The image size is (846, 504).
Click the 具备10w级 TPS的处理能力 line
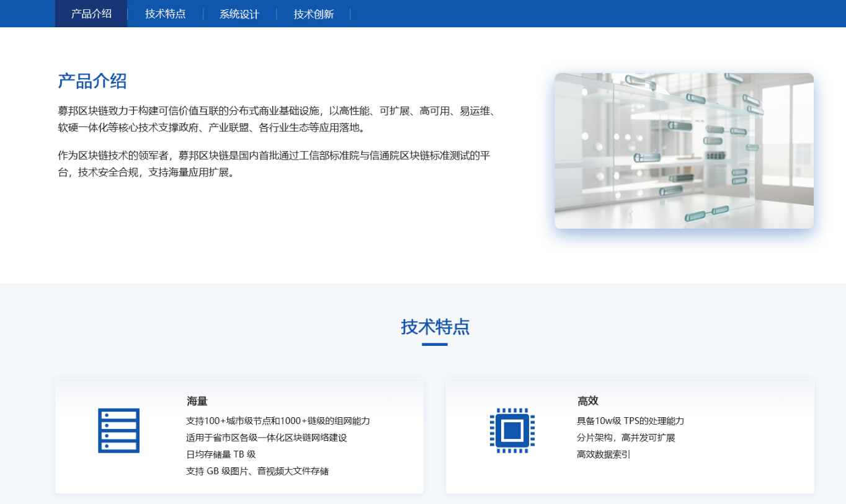click(630, 421)
